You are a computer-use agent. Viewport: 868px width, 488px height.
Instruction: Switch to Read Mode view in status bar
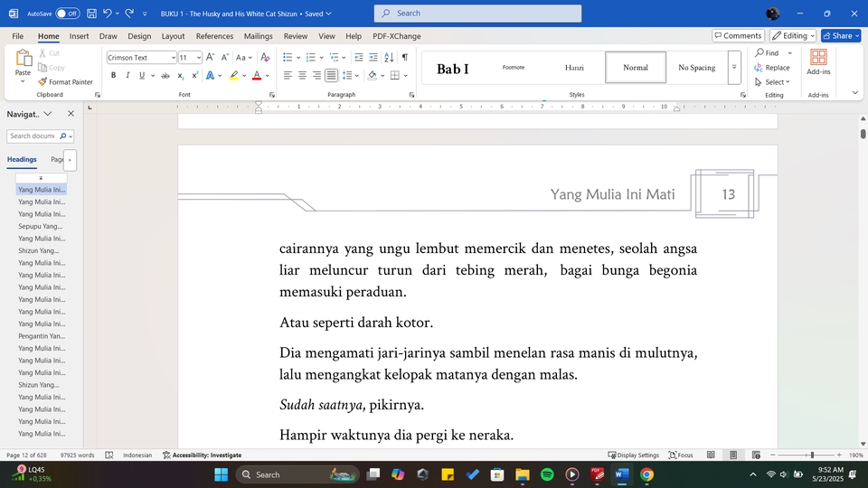point(711,455)
